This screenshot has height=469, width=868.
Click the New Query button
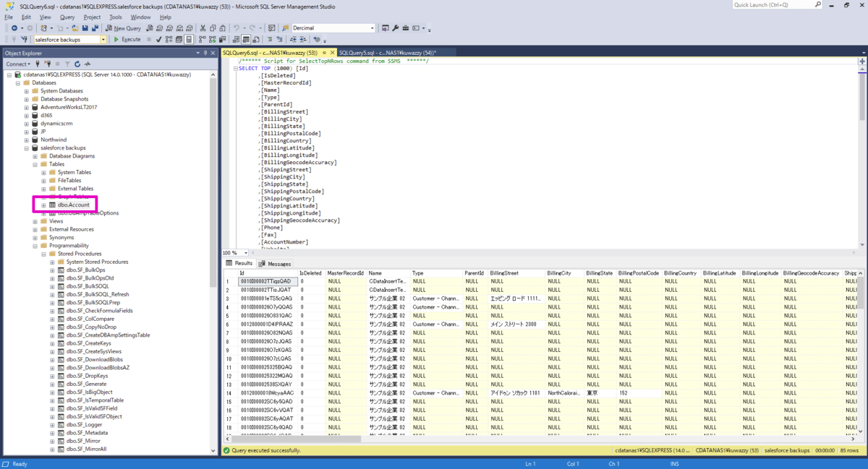123,28
